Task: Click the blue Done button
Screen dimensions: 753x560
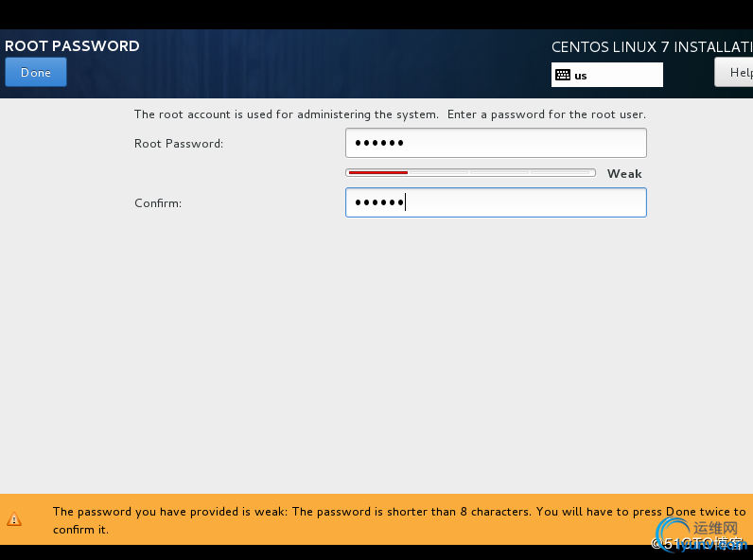Action: click(36, 72)
